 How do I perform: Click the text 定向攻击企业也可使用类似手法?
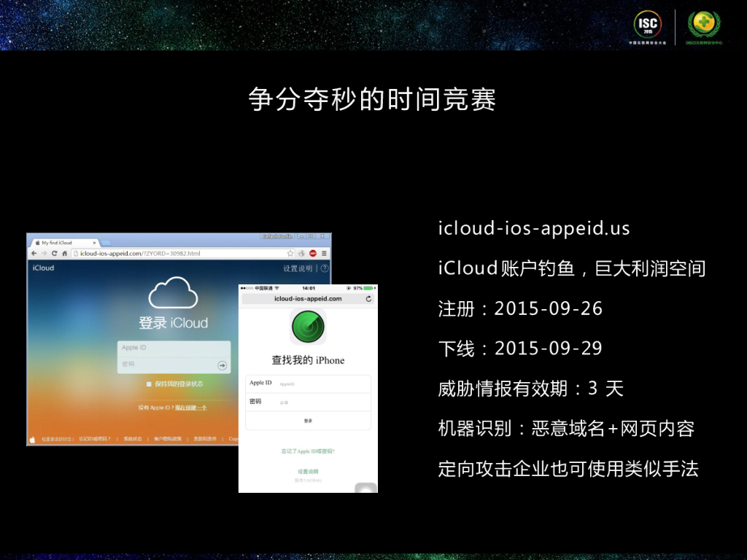[x=568, y=469]
